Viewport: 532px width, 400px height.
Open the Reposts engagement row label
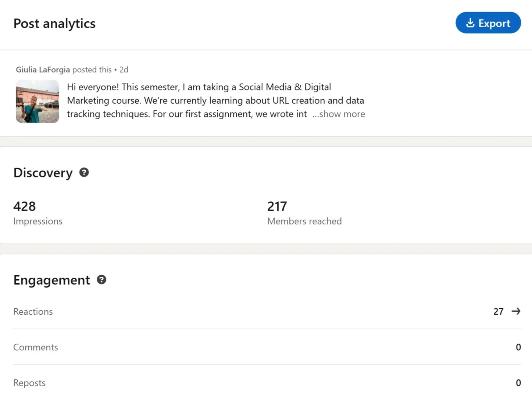tap(29, 383)
